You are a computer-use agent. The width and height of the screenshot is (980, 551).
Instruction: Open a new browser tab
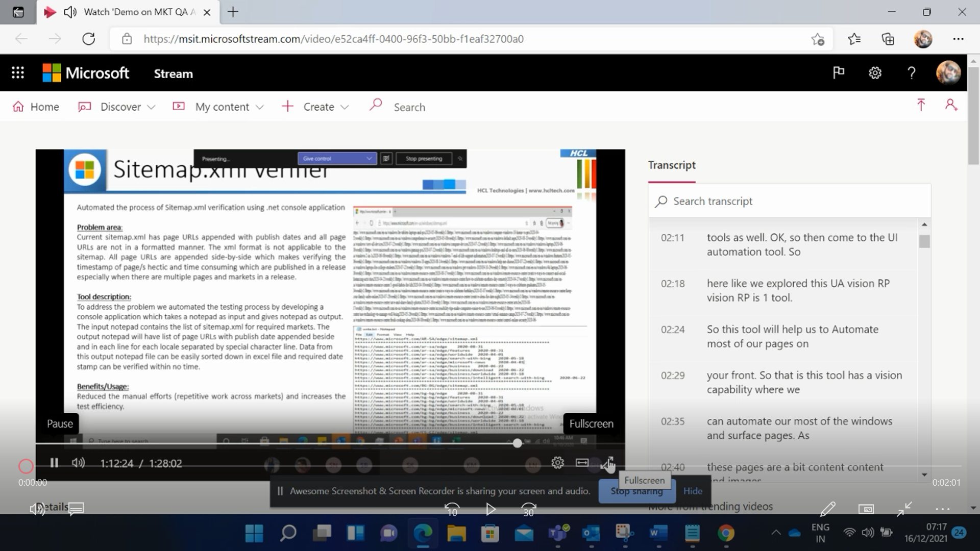233,12
